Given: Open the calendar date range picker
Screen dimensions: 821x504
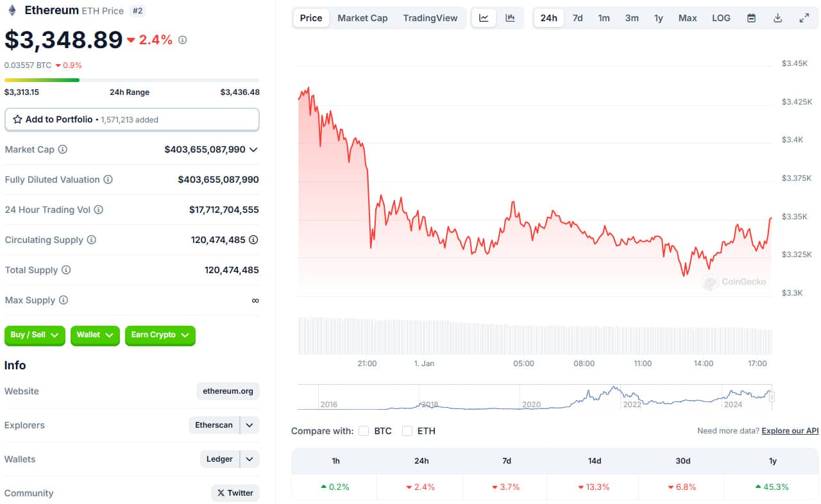Looking at the screenshot, I should tap(751, 18).
